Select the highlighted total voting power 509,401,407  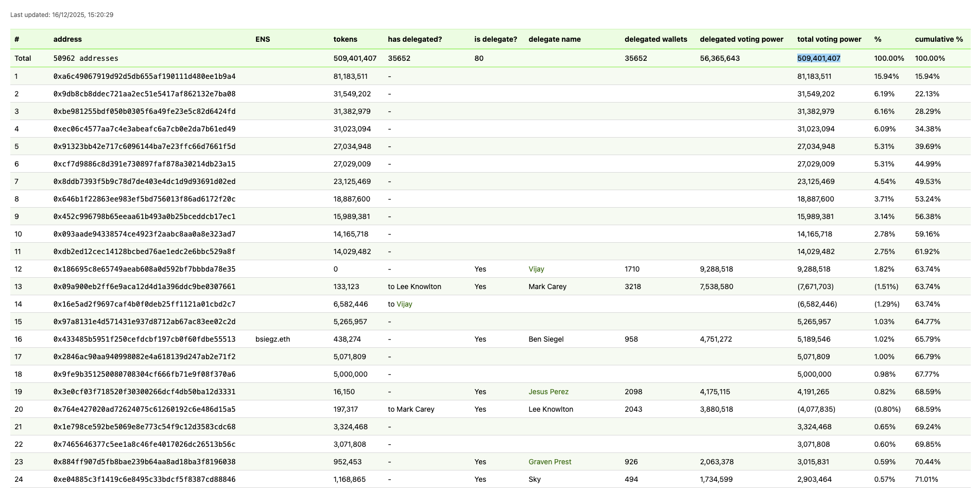(x=818, y=58)
